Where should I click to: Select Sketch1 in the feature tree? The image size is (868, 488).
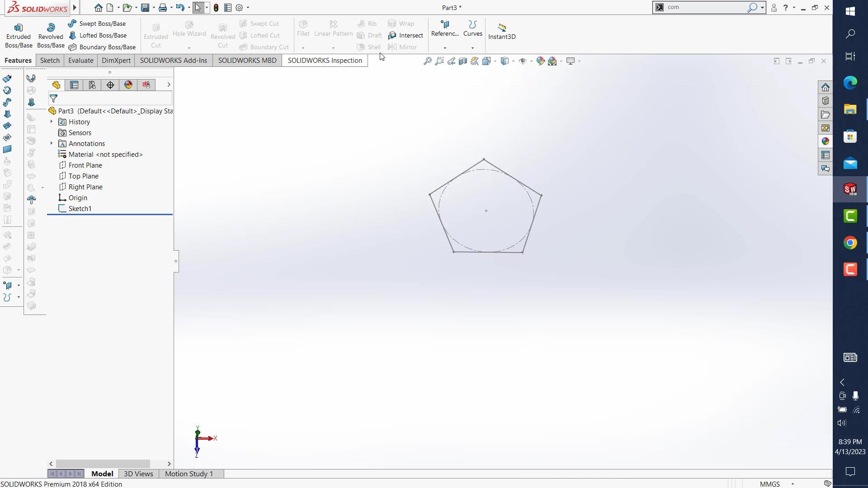(80, 209)
